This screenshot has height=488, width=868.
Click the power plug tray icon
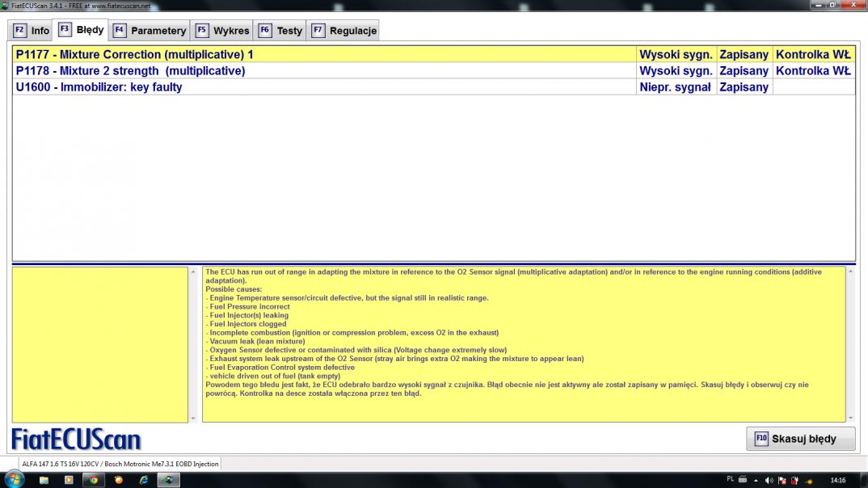(795, 480)
